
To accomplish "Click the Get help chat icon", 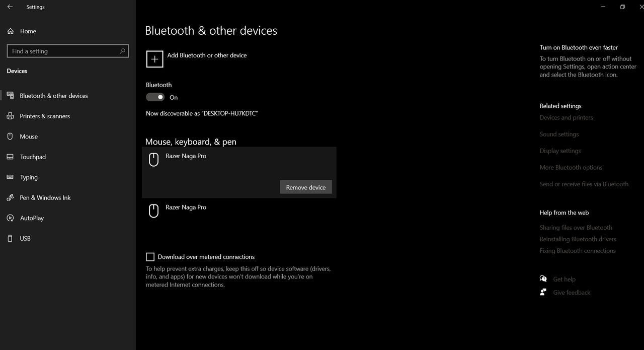I will point(543,279).
